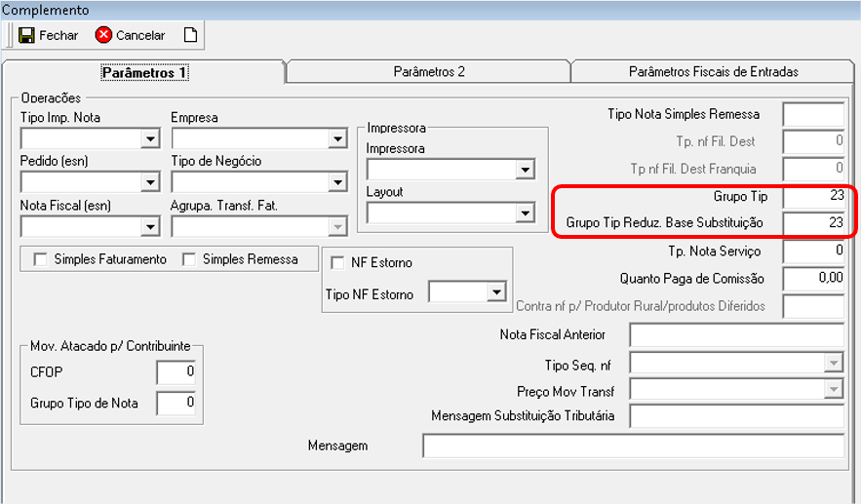Expand the Empresa dropdown

point(338,138)
